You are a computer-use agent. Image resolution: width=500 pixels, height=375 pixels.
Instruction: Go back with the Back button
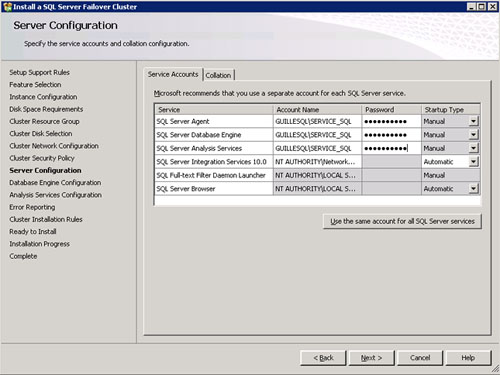tap(323, 358)
